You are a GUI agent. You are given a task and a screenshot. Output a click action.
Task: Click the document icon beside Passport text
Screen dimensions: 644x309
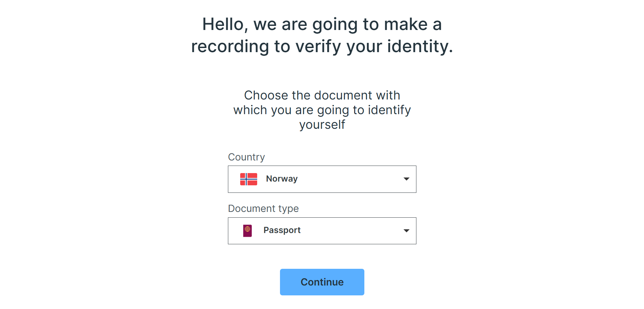tap(248, 230)
